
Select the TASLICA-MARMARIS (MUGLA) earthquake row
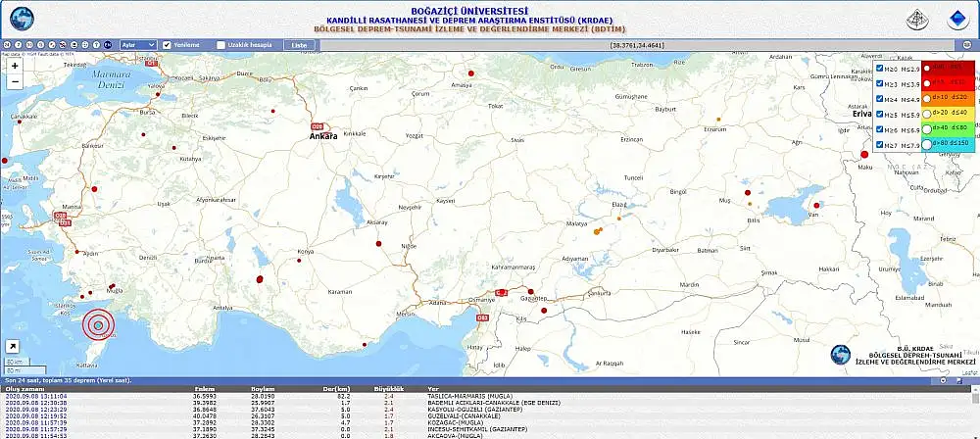[486, 397]
